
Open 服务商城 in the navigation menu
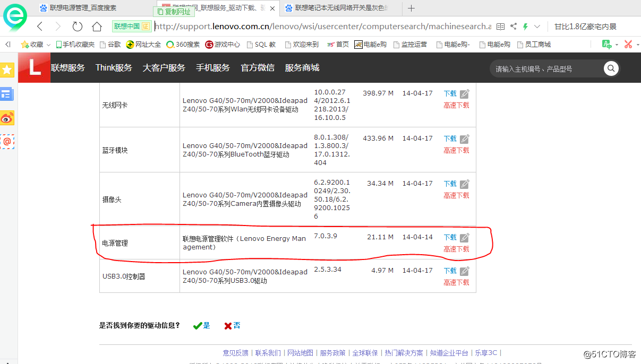click(x=302, y=67)
